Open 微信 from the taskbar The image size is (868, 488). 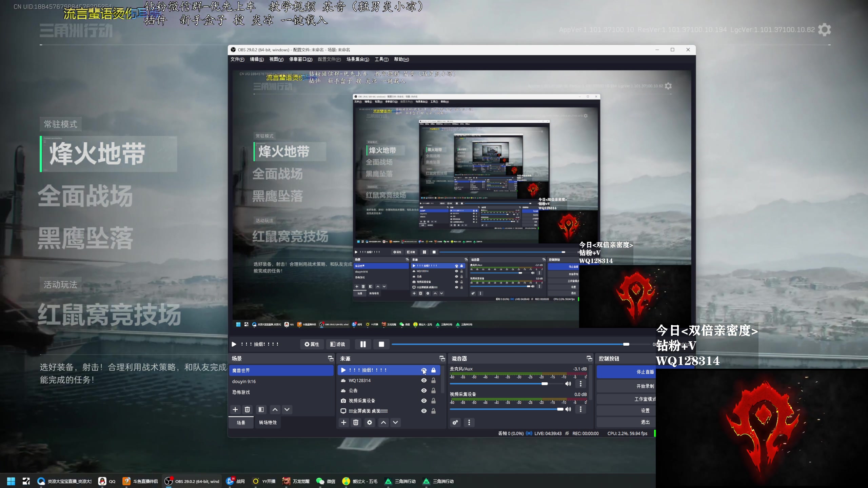point(326,481)
